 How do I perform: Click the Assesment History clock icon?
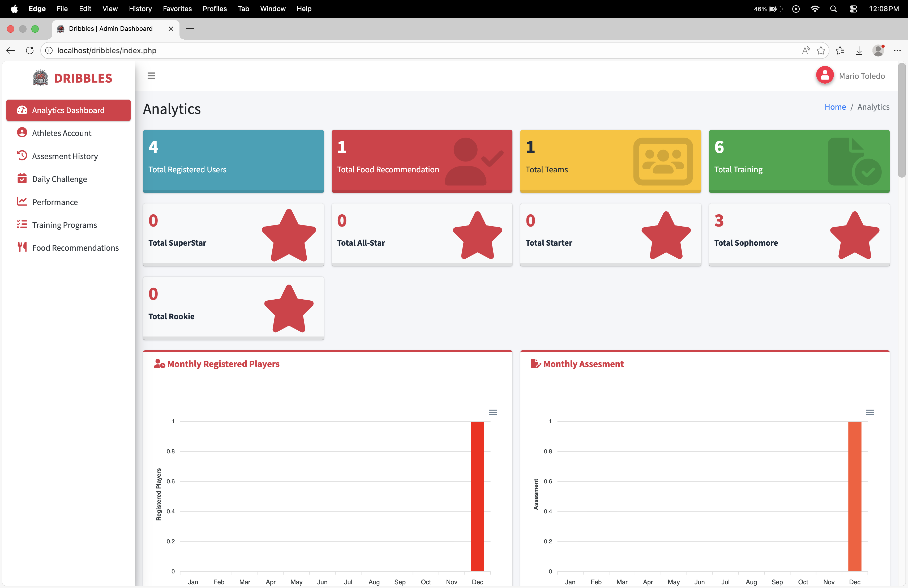pyautogui.click(x=22, y=156)
